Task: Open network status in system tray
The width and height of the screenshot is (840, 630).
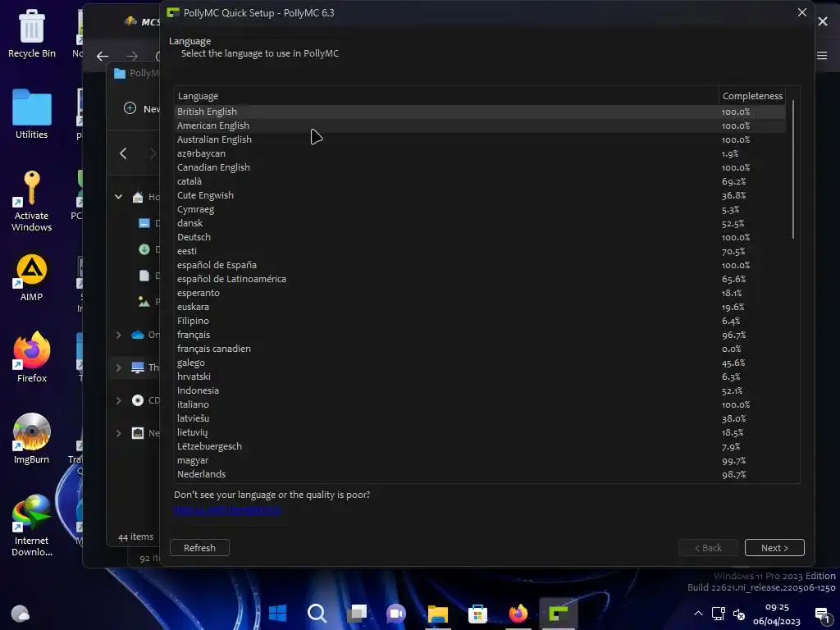Action: point(719,614)
